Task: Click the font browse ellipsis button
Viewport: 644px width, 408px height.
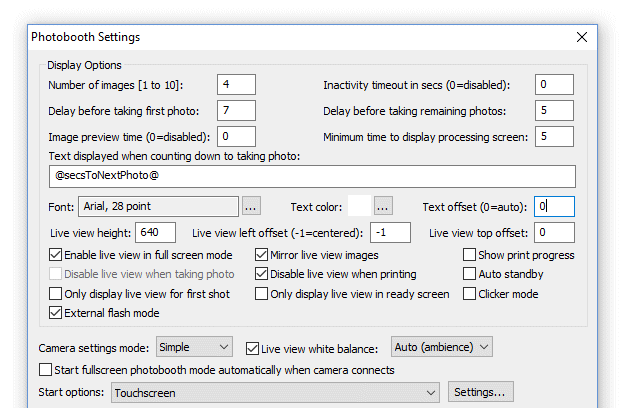Action: coord(251,207)
